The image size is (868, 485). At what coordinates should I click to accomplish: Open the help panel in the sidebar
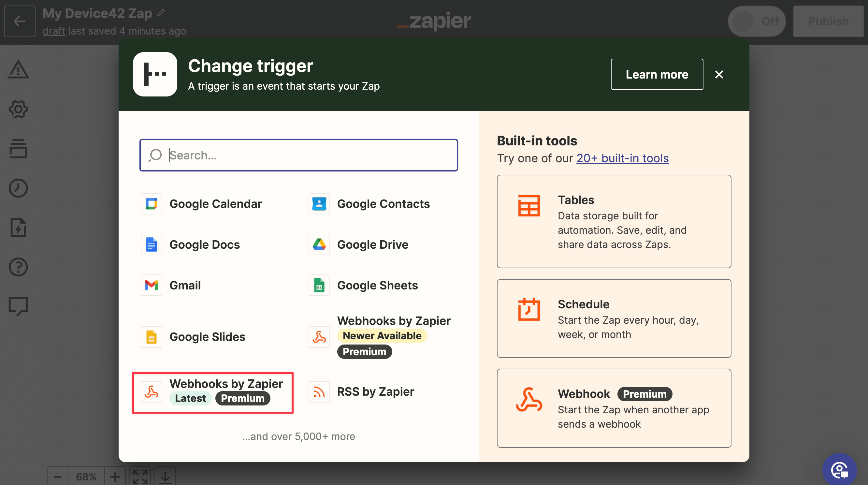click(19, 267)
